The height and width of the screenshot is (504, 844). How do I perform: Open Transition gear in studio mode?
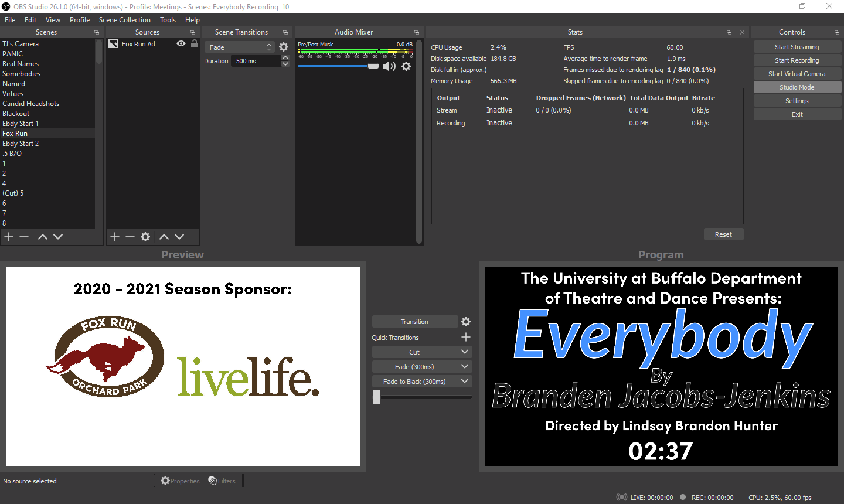coord(466,322)
